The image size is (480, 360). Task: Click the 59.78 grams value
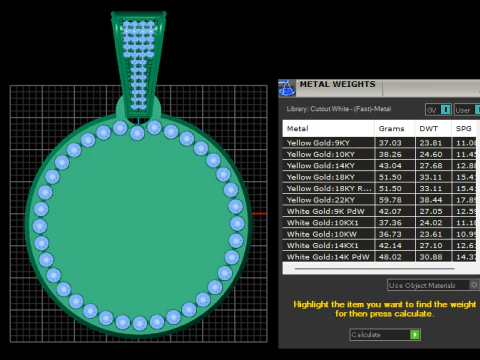[x=390, y=200]
